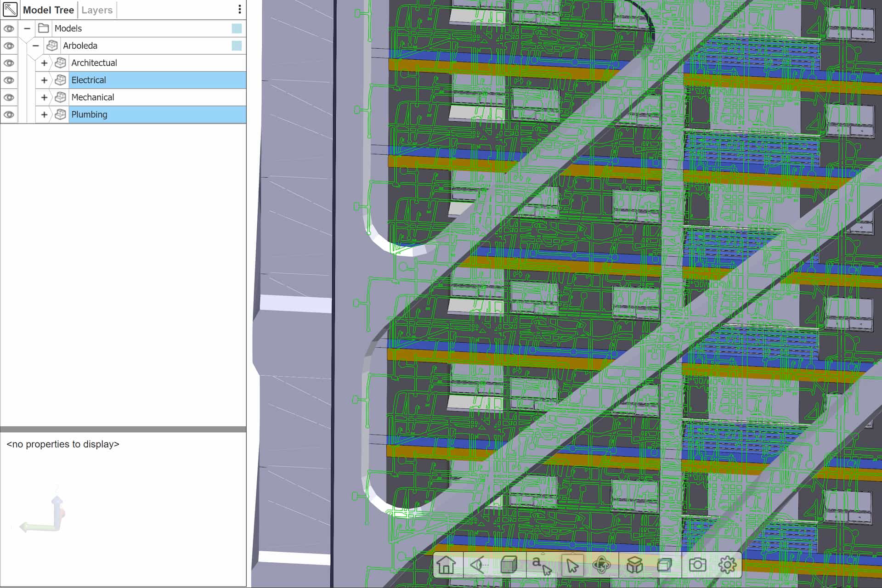
Task: Reset view with the Home icon
Action: click(446, 565)
